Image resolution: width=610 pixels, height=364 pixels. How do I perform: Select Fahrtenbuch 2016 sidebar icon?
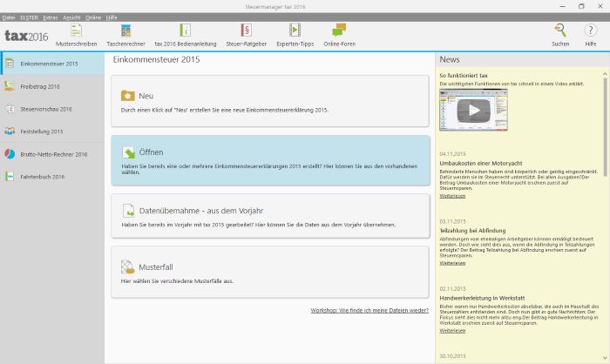point(10,177)
